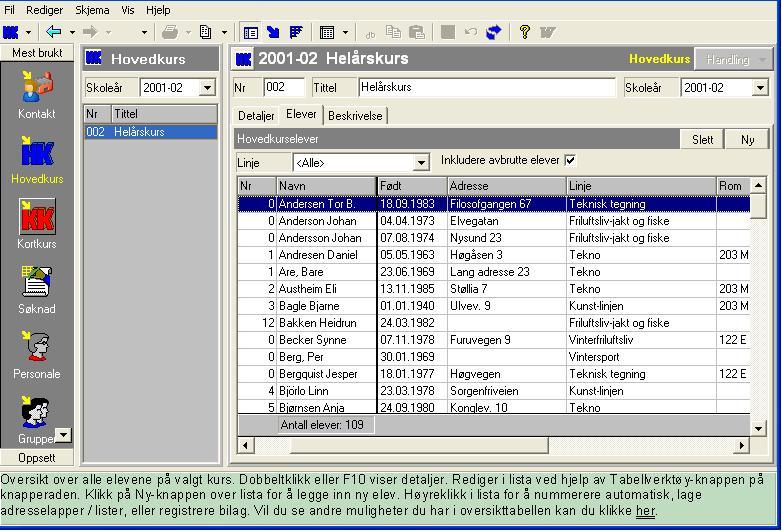Open the Fil menu
Image resolution: width=782 pixels, height=531 pixels.
click(x=9, y=9)
